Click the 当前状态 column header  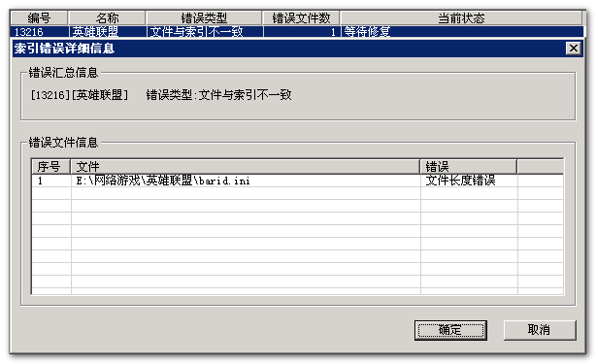pyautogui.click(x=461, y=17)
